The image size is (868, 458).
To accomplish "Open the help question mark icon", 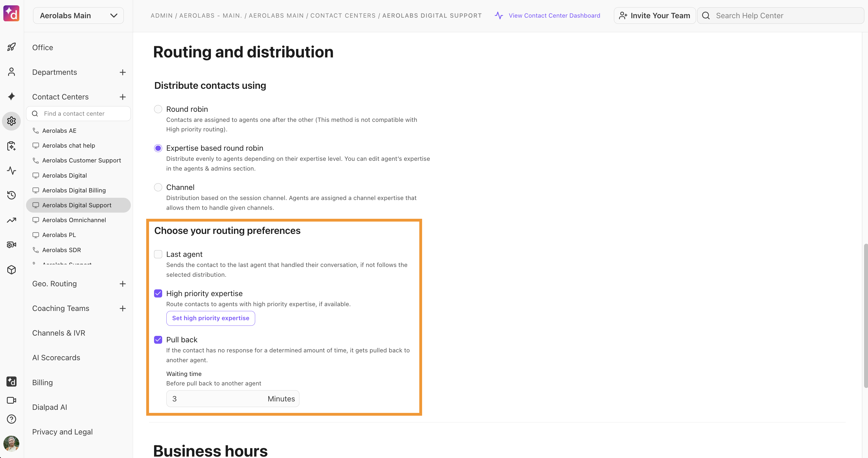I will point(11,419).
